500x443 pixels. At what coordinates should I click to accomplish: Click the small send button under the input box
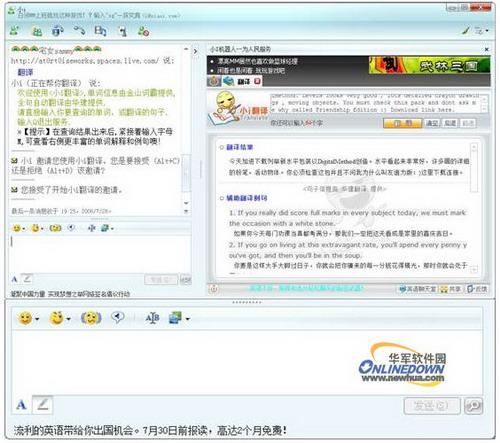click(x=161, y=279)
